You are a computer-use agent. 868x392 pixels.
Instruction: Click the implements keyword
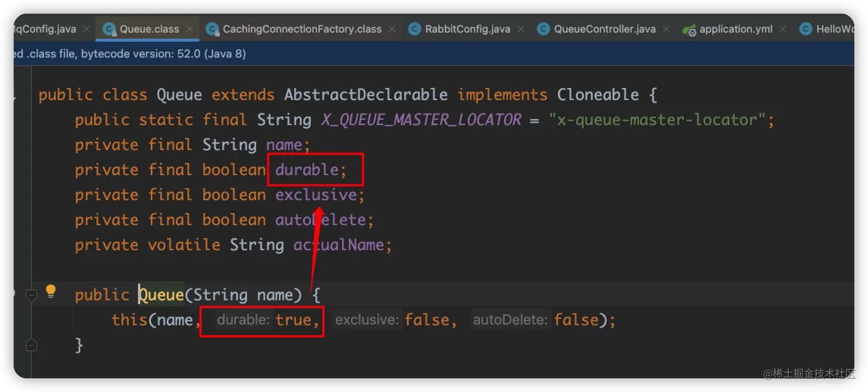pyautogui.click(x=502, y=95)
